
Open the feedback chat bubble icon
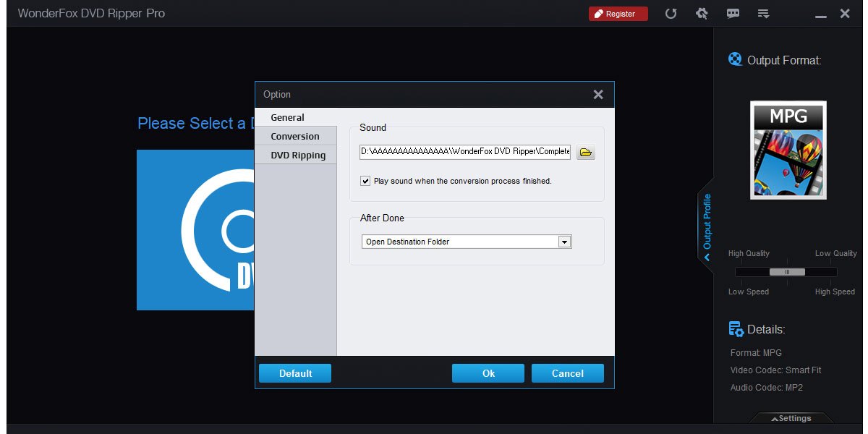(x=733, y=13)
